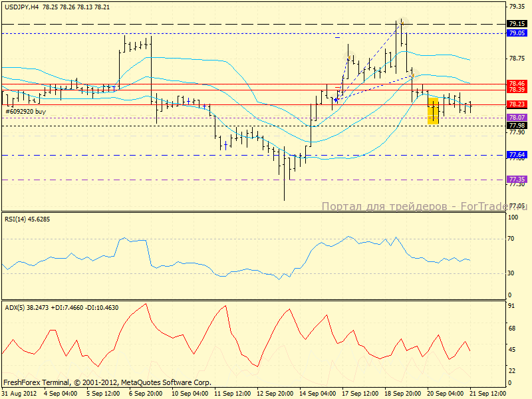Click the yellow highlighted rectangle on the chart
532x399 pixels.
434,110
